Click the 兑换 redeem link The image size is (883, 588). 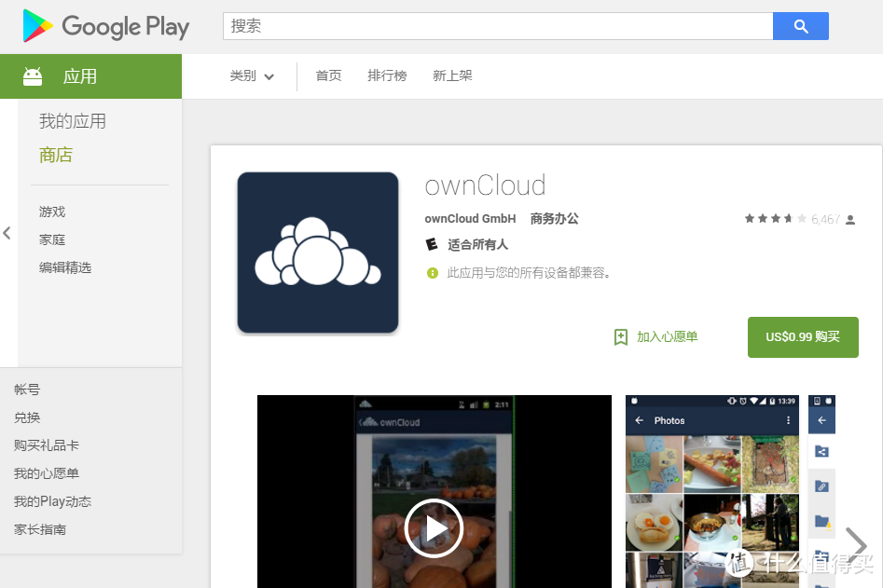[x=27, y=417]
